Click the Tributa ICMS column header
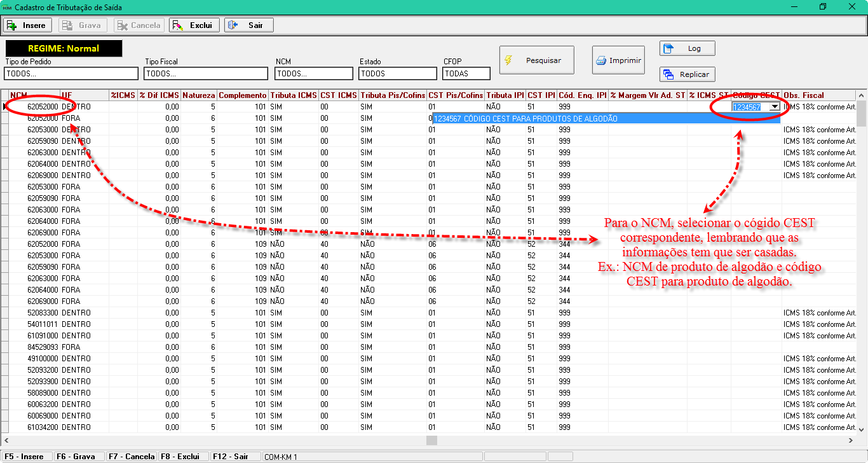868x463 pixels. click(x=294, y=95)
